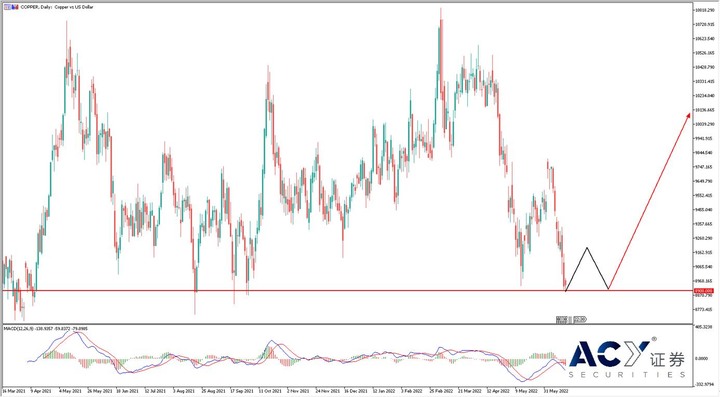Click the 8773.405 price scale value
The image size is (720, 397).
click(704, 310)
